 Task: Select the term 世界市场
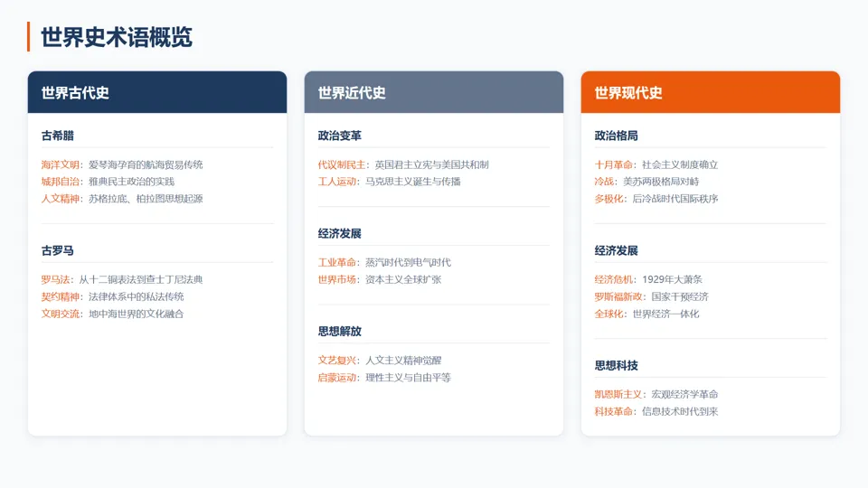[337, 279]
